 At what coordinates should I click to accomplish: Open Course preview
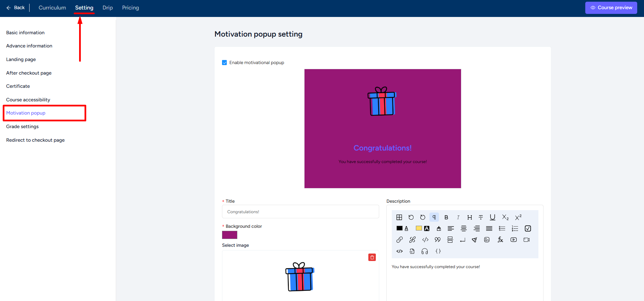coord(611,7)
